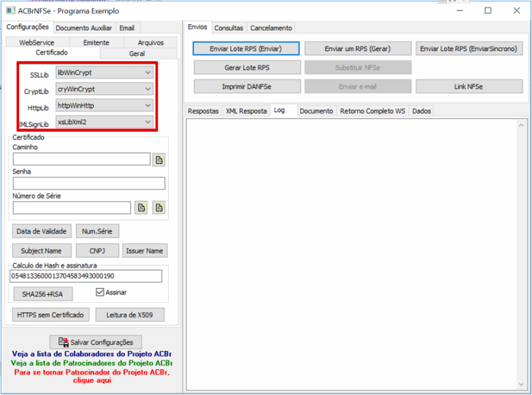The width and height of the screenshot is (532, 395).
Task: Click into the Número de Série field
Action: click(72, 208)
